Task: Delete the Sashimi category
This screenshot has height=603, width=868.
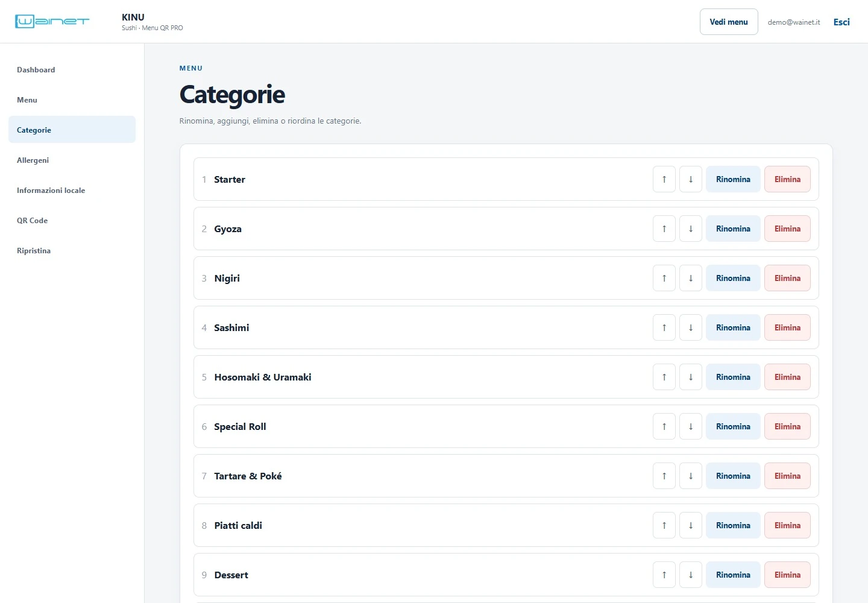Action: point(787,327)
